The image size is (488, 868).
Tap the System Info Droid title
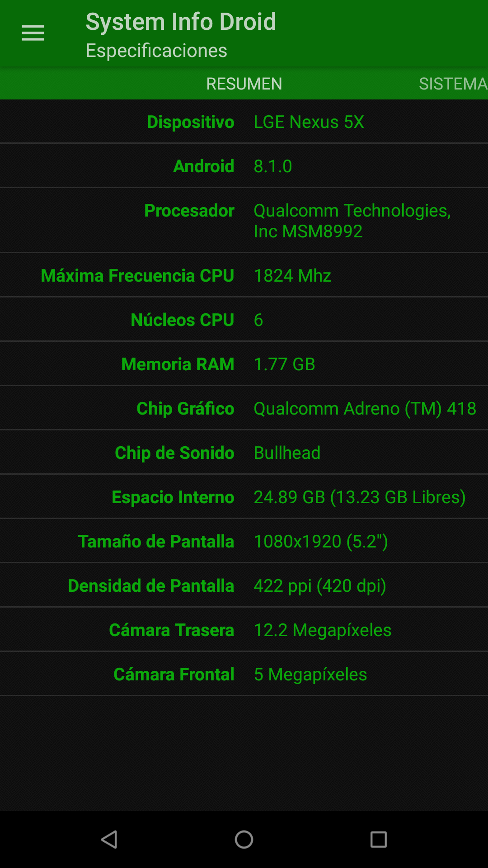181,22
